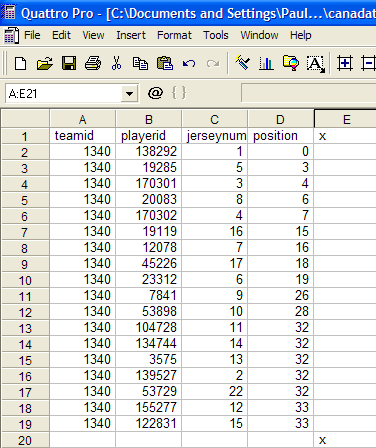Click the delete cells minus icon
Image resolution: width=376 pixels, height=448 pixels.
tap(368, 63)
